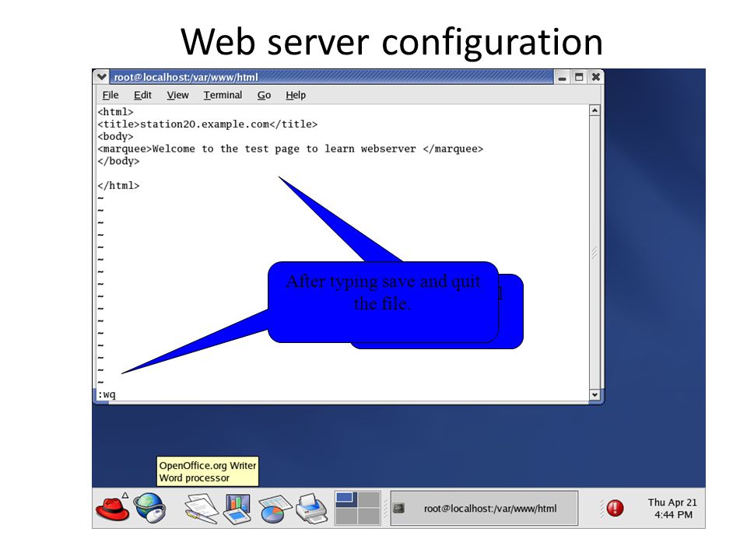
Task: Click the terminal vertical scrollbar track
Action: pos(594,252)
